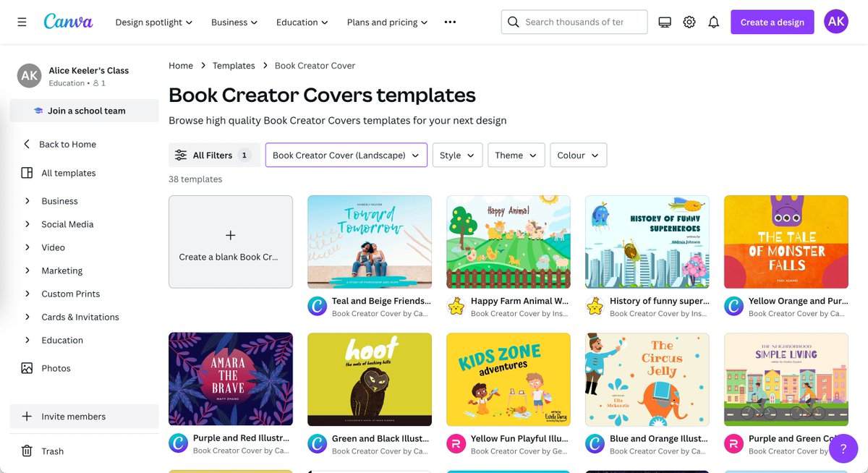Click Join a school team button
This screenshot has height=473, width=868.
84,111
